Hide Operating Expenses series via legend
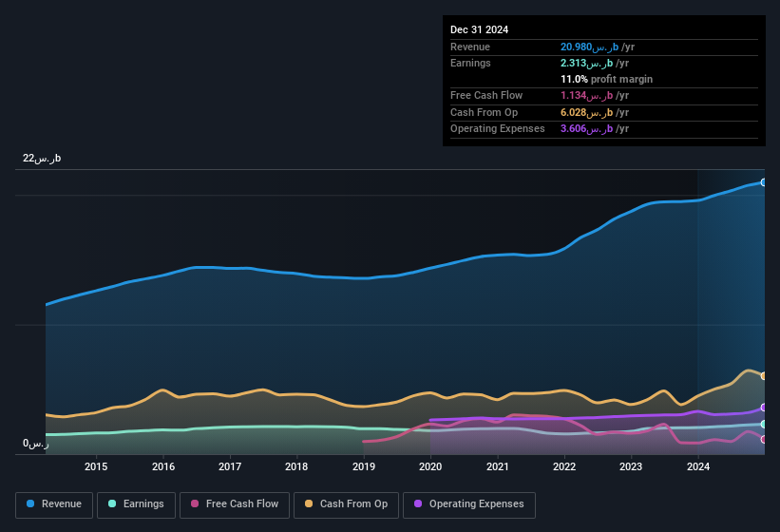The image size is (780, 532). point(469,504)
